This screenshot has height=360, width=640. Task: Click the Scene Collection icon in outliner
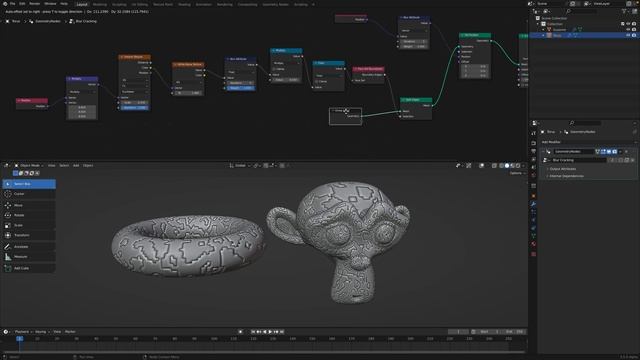coord(538,18)
